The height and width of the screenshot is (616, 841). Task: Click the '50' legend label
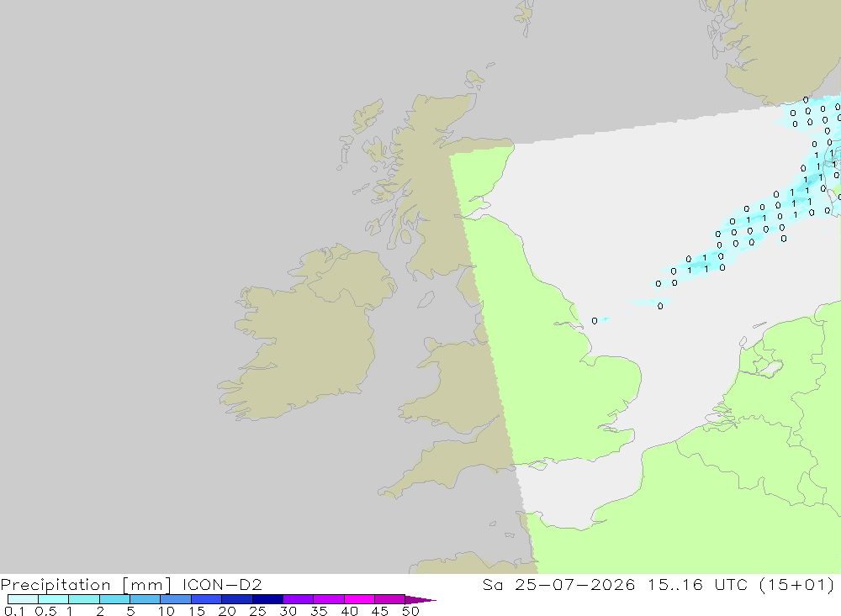[410, 611]
